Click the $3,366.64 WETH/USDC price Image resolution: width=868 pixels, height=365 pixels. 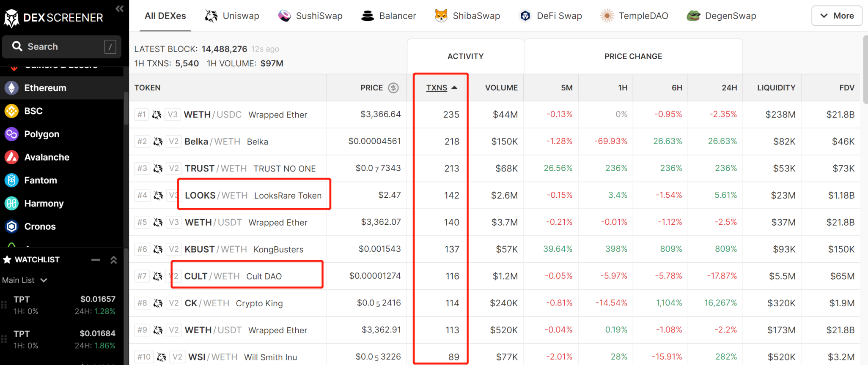click(380, 114)
